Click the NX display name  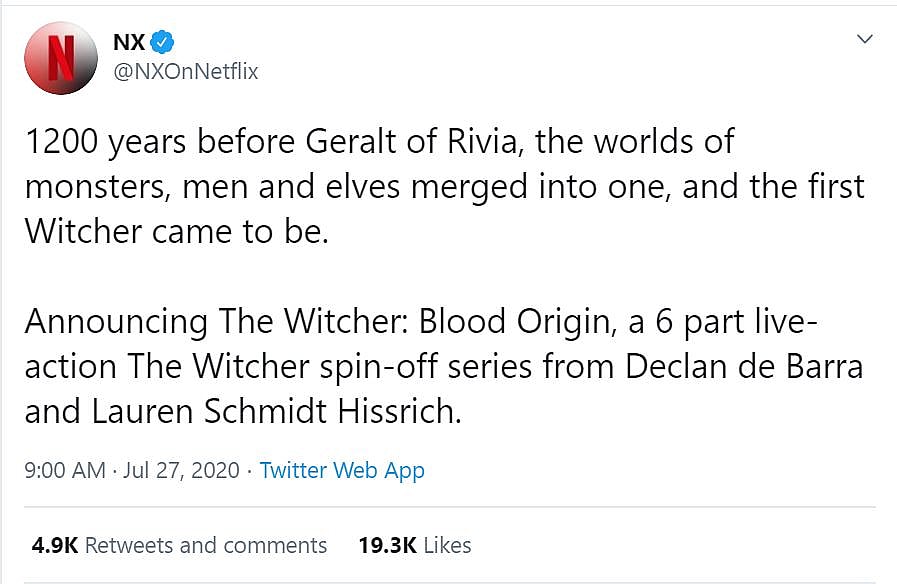(129, 42)
